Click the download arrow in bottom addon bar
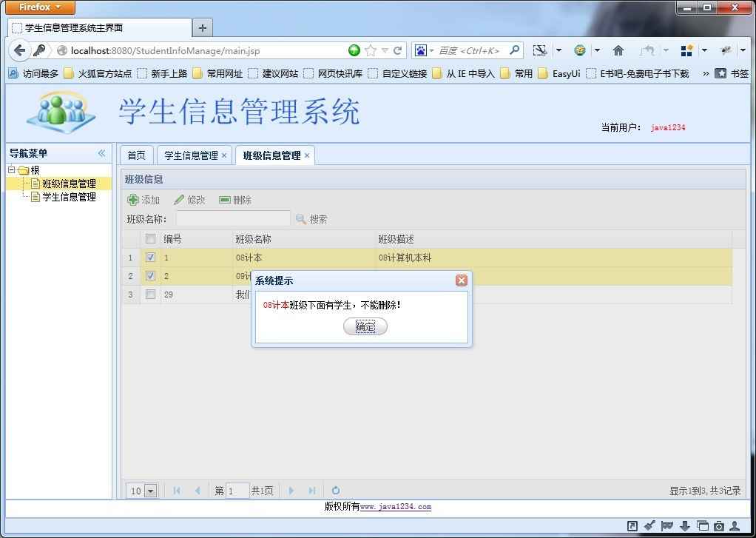This screenshot has width=756, height=538. tap(685, 526)
